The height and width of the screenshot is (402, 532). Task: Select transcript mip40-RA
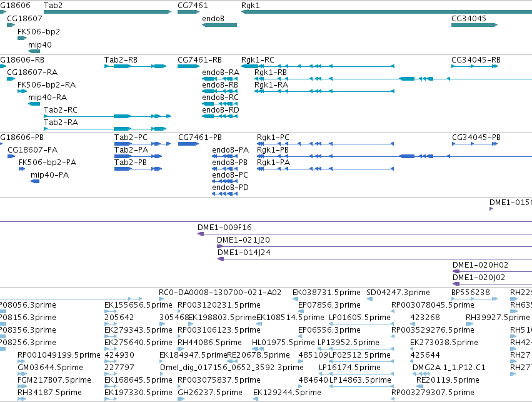pos(48,98)
